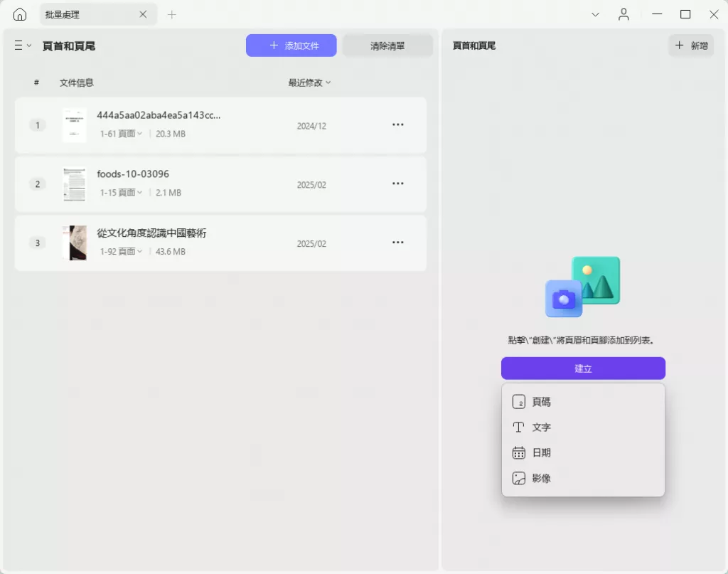Viewport: 728px width, 574px height.
Task: Click file size 20.3 MB
Action: tap(171, 134)
